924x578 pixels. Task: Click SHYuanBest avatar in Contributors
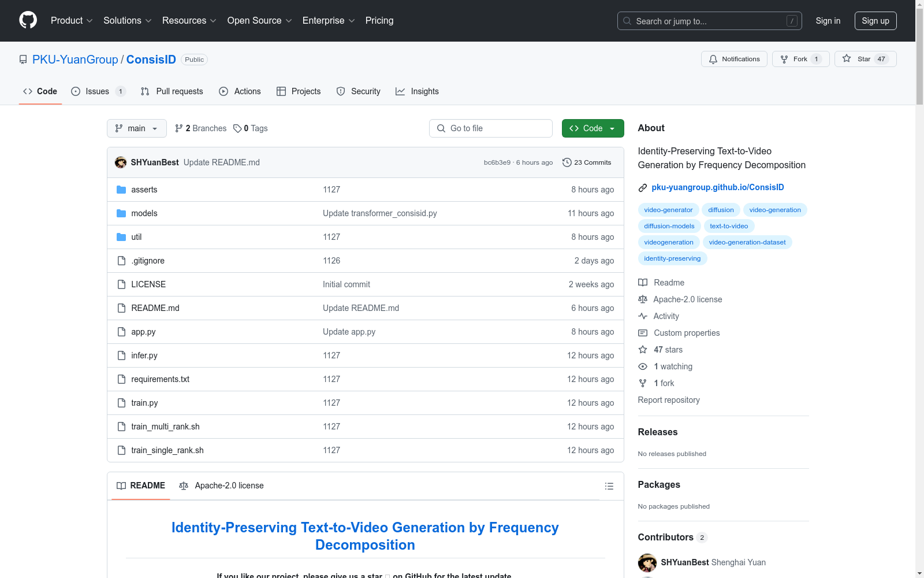[x=647, y=562]
